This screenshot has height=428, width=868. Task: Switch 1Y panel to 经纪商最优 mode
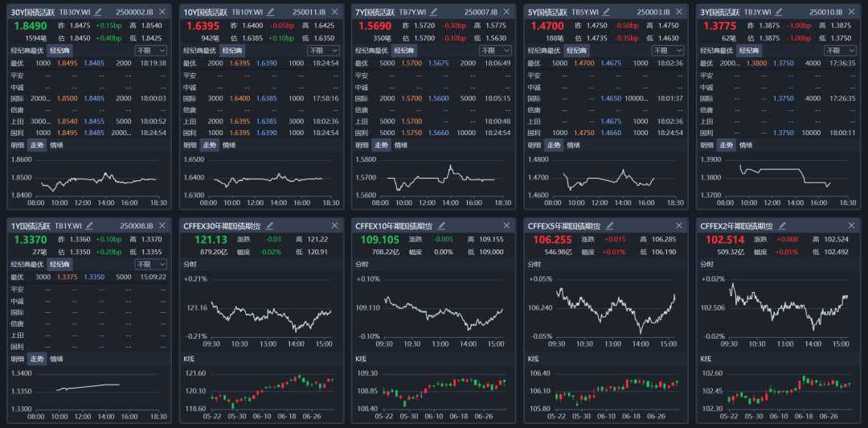(27, 265)
